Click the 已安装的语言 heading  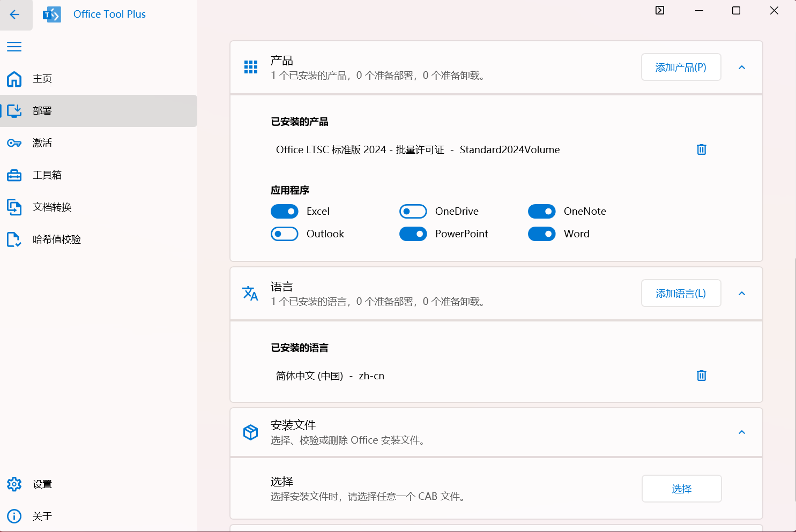click(x=300, y=348)
